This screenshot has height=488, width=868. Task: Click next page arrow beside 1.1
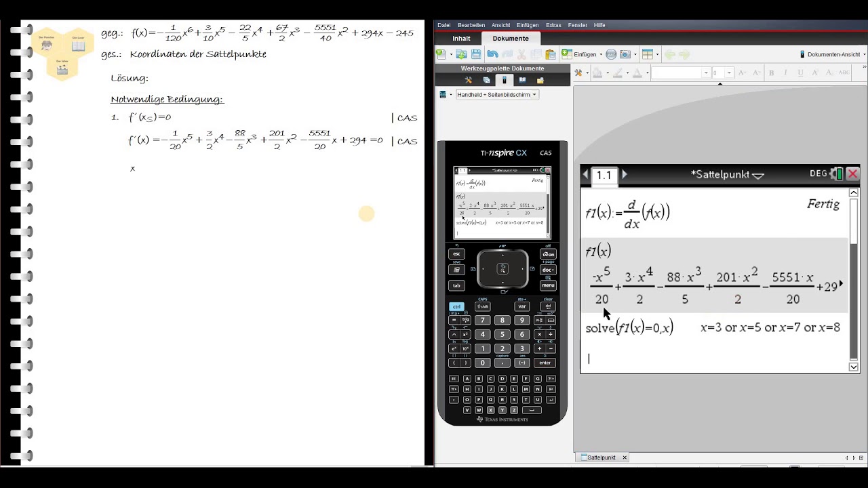625,175
